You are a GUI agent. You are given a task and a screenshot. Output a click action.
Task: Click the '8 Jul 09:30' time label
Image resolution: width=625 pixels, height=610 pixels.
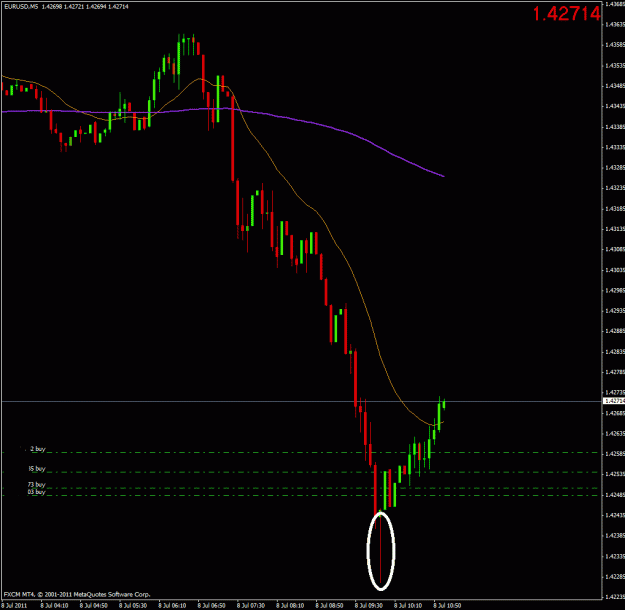pyautogui.click(x=369, y=606)
